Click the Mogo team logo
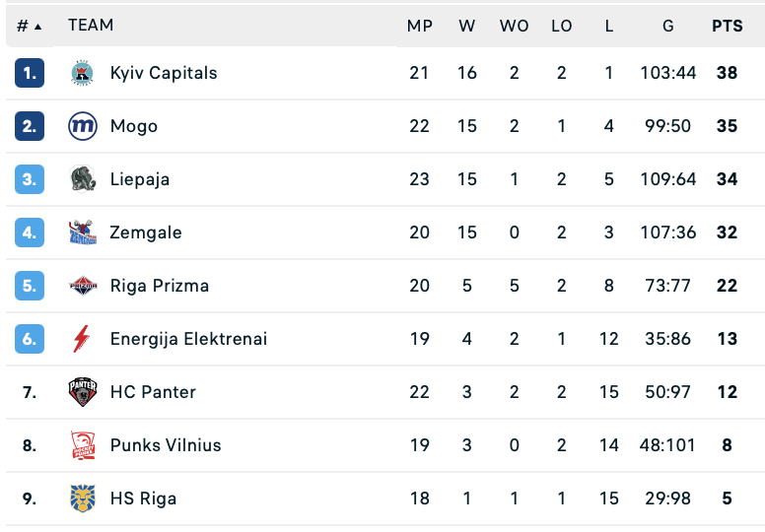The height and width of the screenshot is (532, 765). [x=83, y=126]
